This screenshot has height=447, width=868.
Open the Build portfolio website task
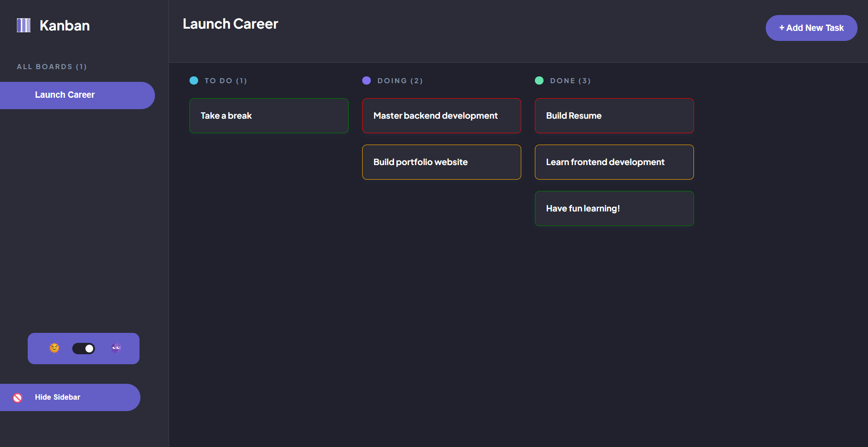click(x=442, y=162)
